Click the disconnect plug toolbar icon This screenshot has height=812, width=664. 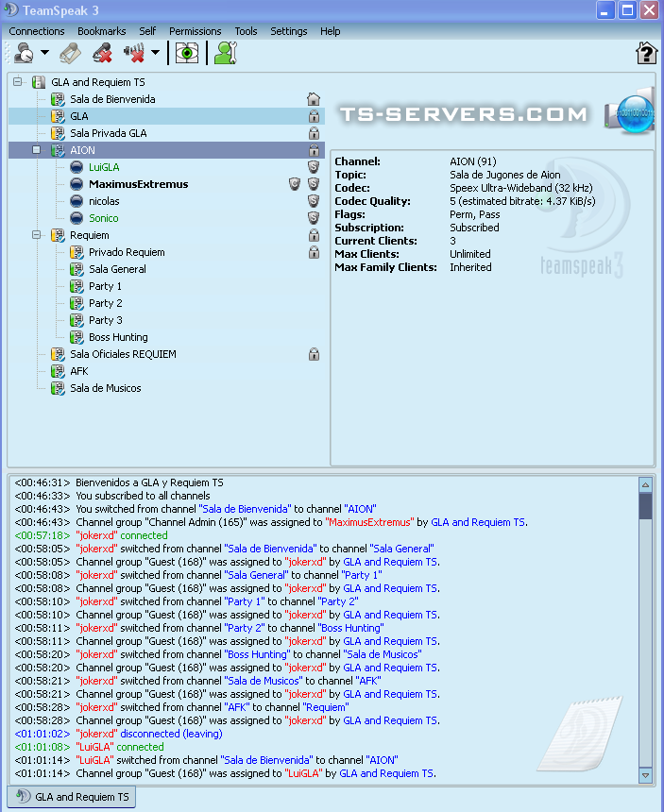click(x=70, y=53)
